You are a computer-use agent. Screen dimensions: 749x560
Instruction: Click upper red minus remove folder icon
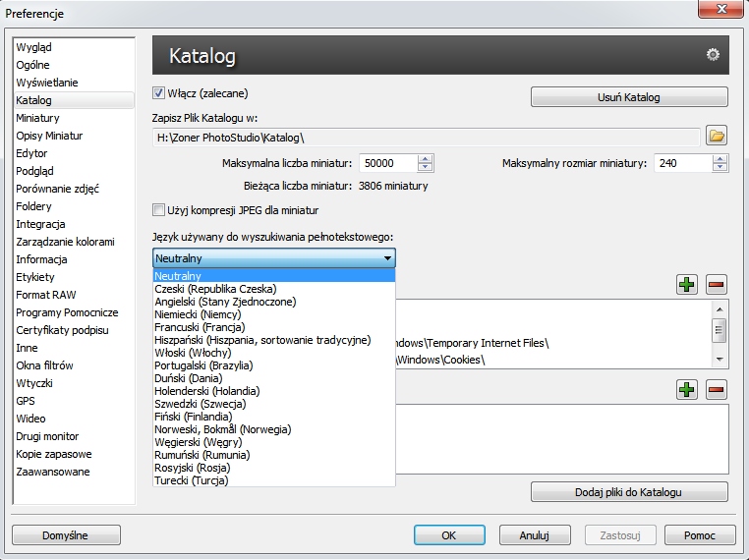point(716,285)
